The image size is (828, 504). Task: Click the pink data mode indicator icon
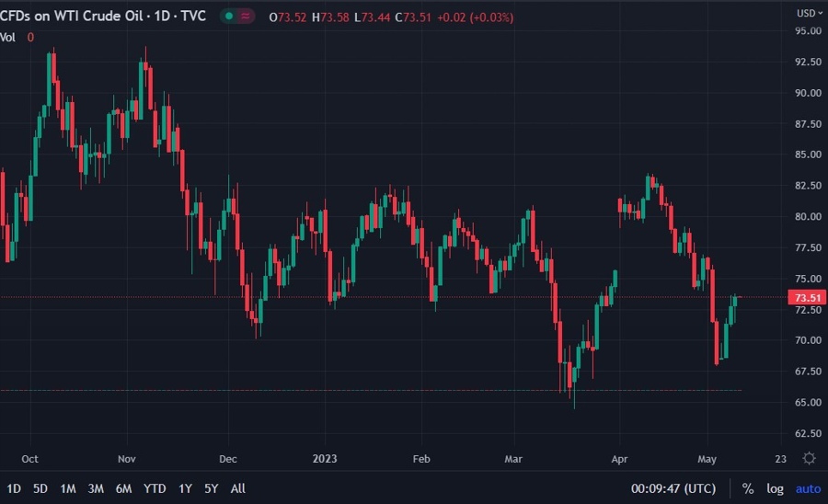coord(246,17)
